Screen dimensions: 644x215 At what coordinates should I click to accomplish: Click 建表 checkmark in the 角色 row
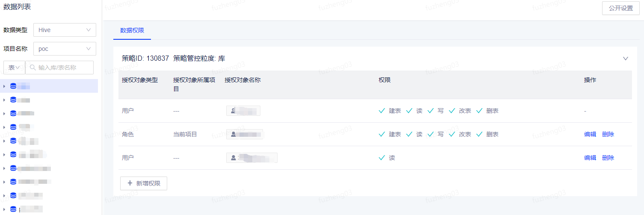[x=382, y=134]
